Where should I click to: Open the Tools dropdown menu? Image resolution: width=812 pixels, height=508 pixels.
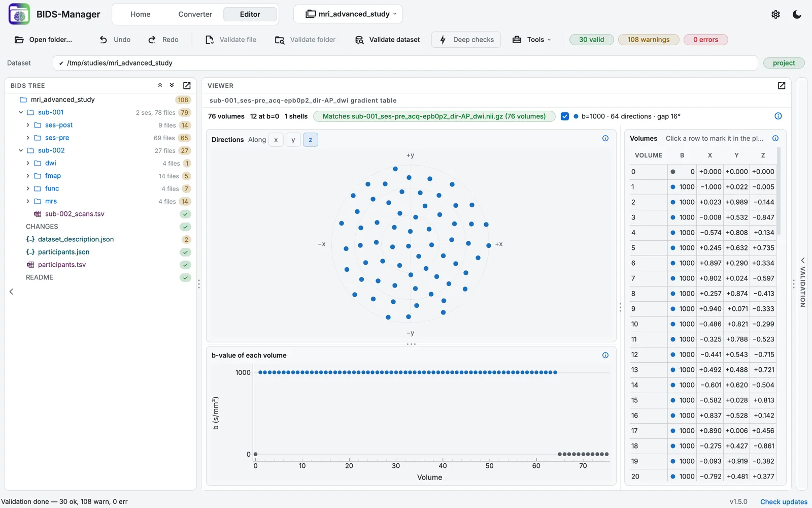531,40
